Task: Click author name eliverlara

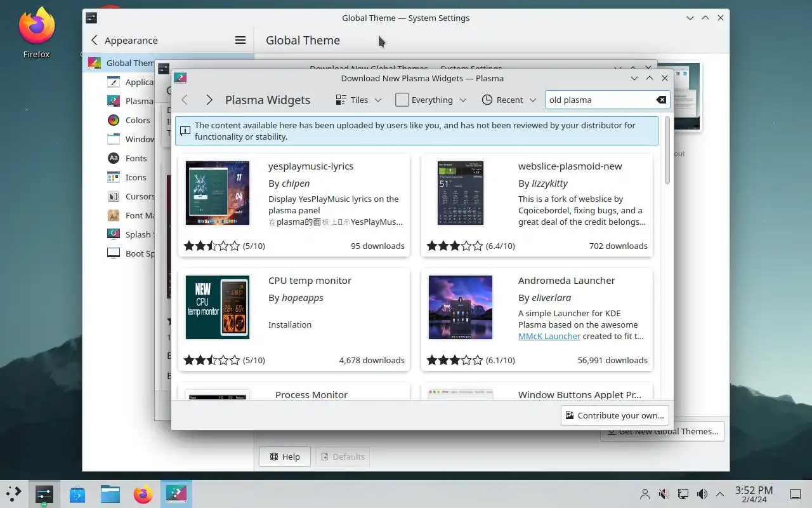Action: pos(551,298)
